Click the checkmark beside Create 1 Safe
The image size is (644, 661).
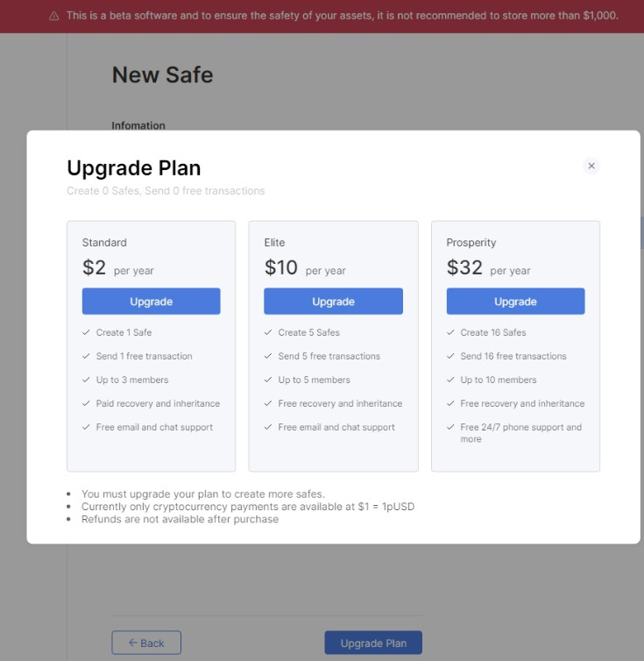pos(86,332)
